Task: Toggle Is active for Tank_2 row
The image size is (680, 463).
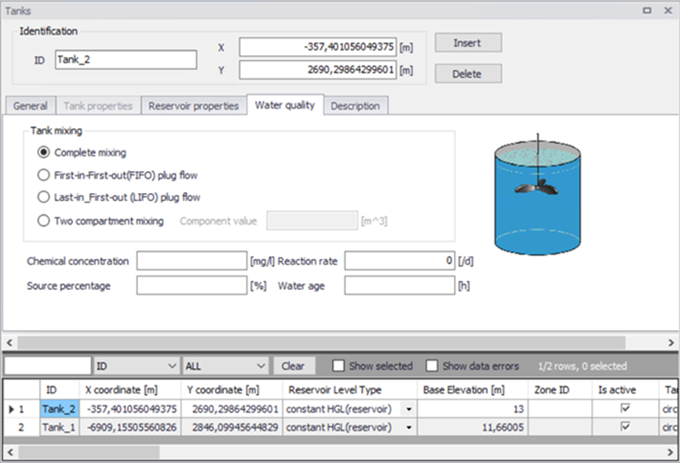Action: click(x=625, y=408)
